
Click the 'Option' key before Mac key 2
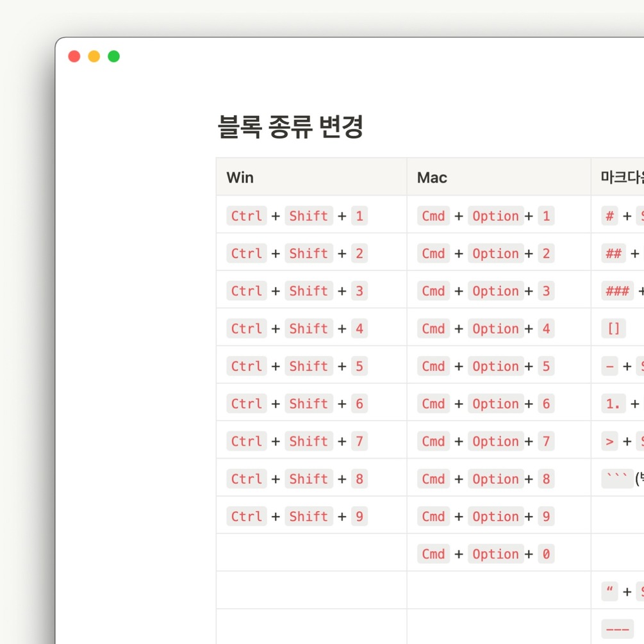[496, 253]
